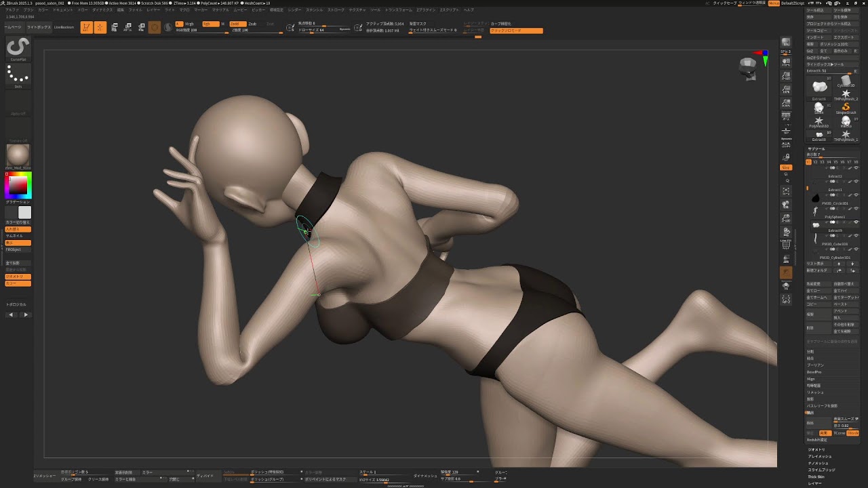Expand the Thick Skin section
The width and height of the screenshot is (868, 488).
point(816,476)
